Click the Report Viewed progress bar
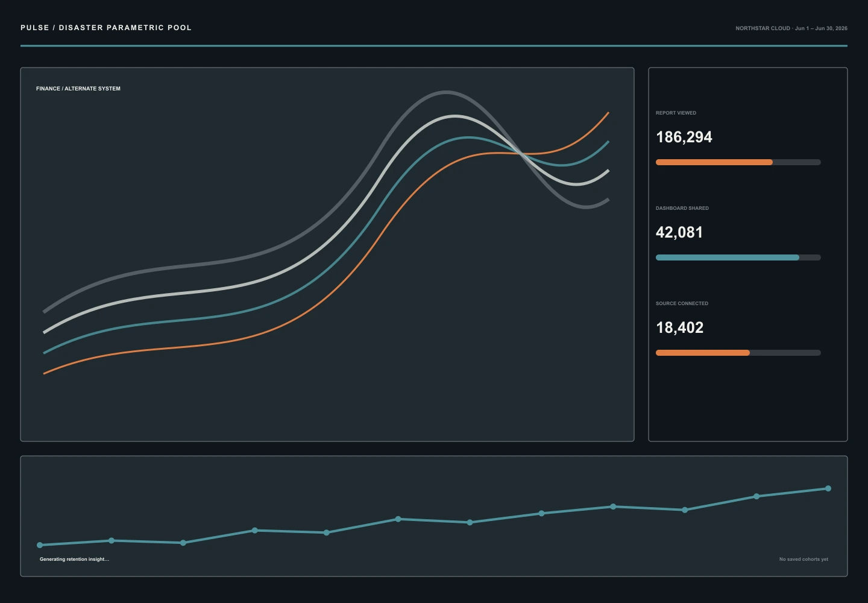This screenshot has height=603, width=868. click(x=738, y=162)
